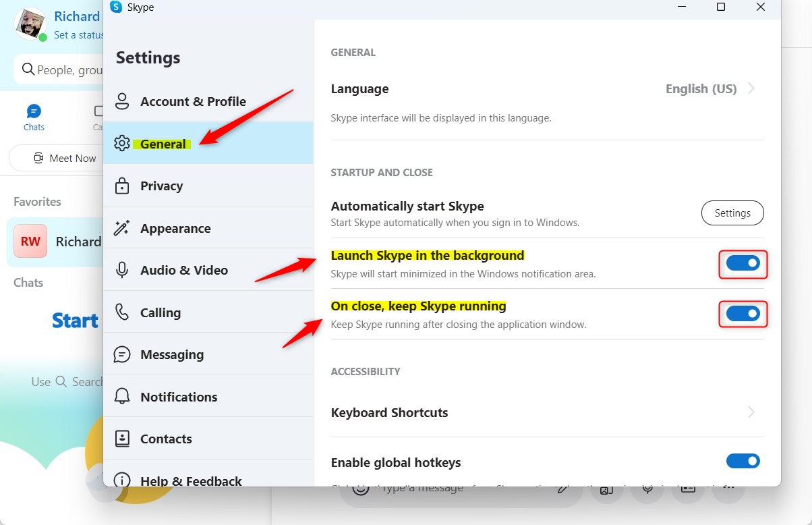Click the Account & Profile person icon

tap(122, 101)
